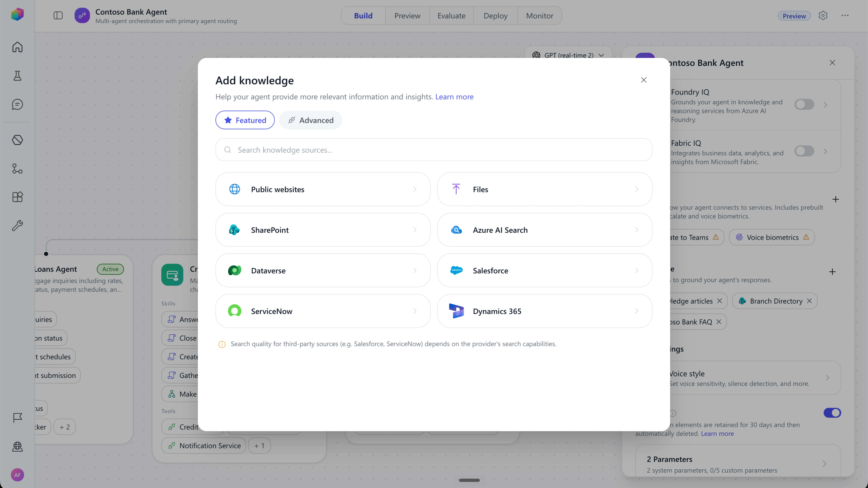Click the green credit card agent icon
Screen dimensions: 868x488
point(172,275)
